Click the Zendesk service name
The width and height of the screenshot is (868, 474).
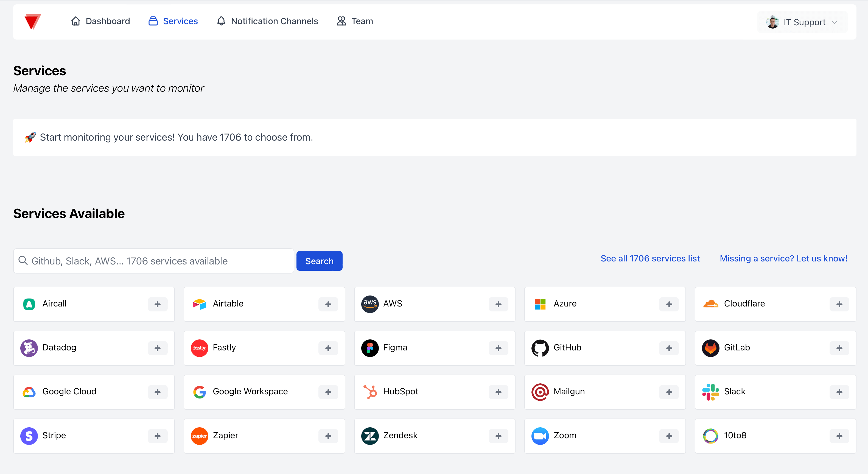click(x=400, y=435)
